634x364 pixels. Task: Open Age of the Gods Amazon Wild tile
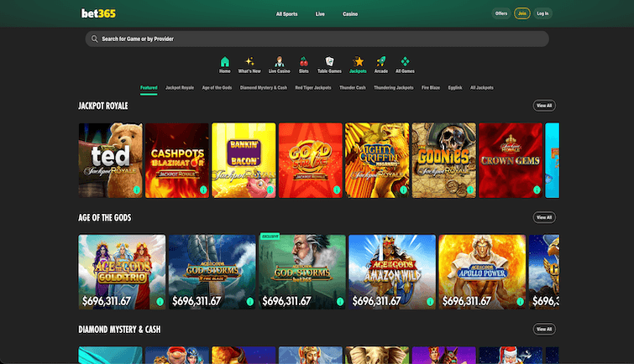(x=392, y=272)
